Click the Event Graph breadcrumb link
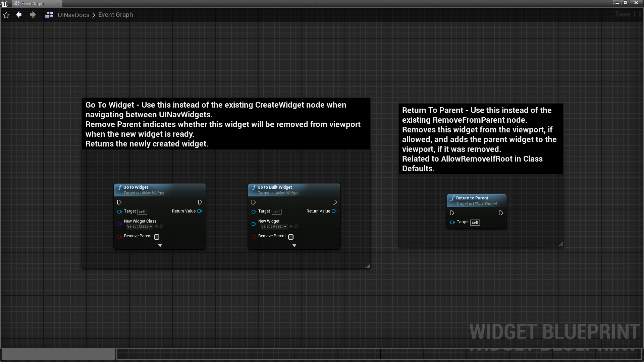 click(x=115, y=15)
